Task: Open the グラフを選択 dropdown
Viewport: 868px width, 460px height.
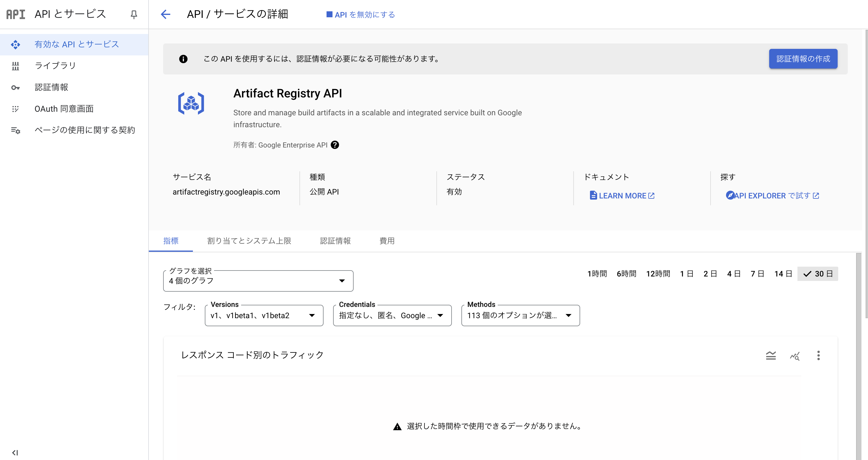Action: (x=258, y=281)
